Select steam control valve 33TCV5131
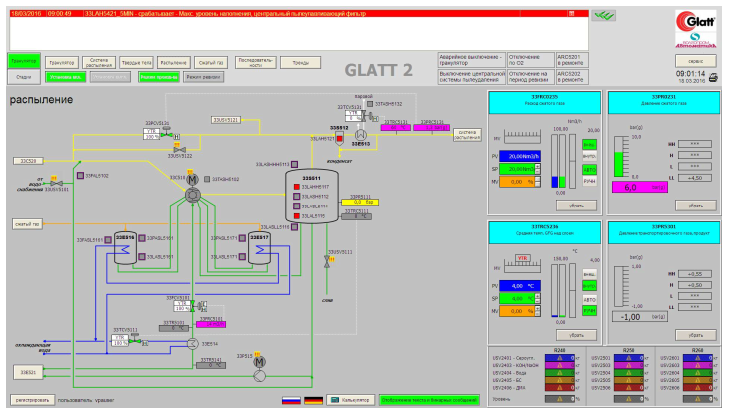This screenshot has height=416, width=731. [365, 117]
